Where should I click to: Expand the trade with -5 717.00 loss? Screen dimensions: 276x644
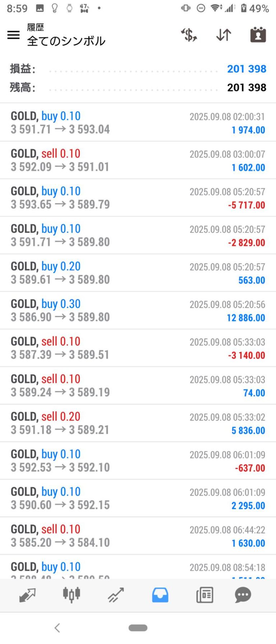click(x=138, y=198)
